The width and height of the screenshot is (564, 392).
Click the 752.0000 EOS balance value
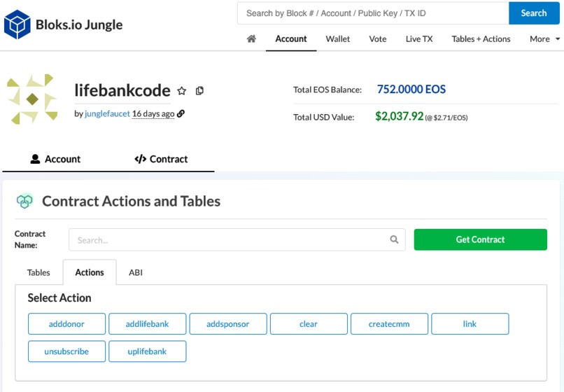click(411, 90)
